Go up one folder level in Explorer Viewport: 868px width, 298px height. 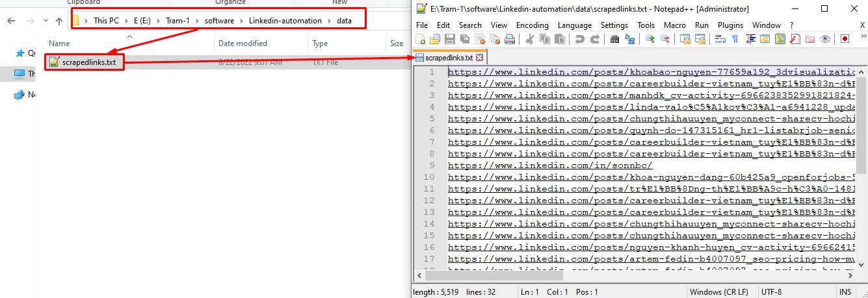59,21
